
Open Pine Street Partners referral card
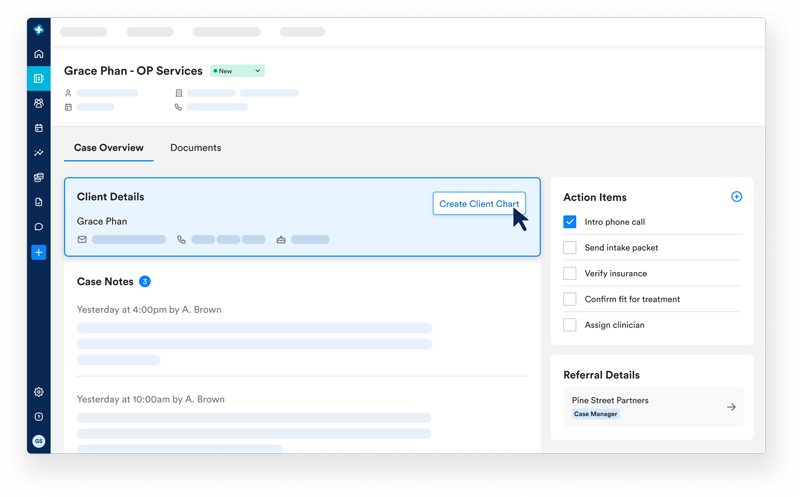point(653,407)
